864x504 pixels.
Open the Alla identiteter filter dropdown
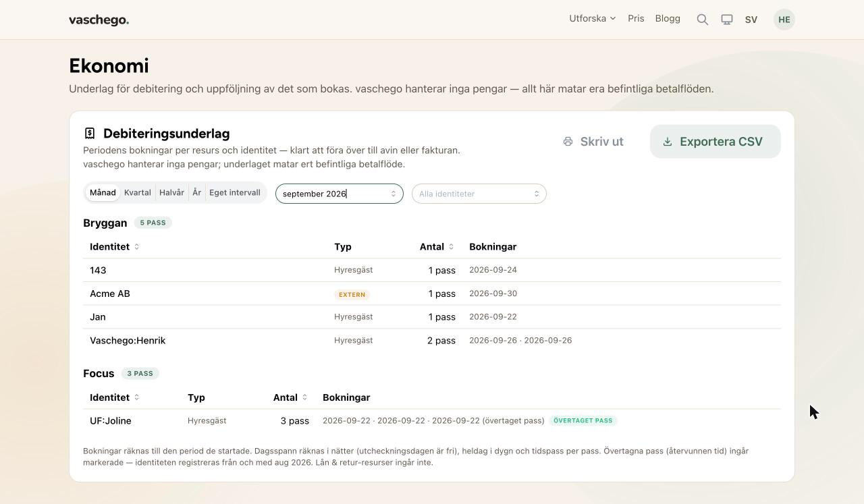pos(479,194)
